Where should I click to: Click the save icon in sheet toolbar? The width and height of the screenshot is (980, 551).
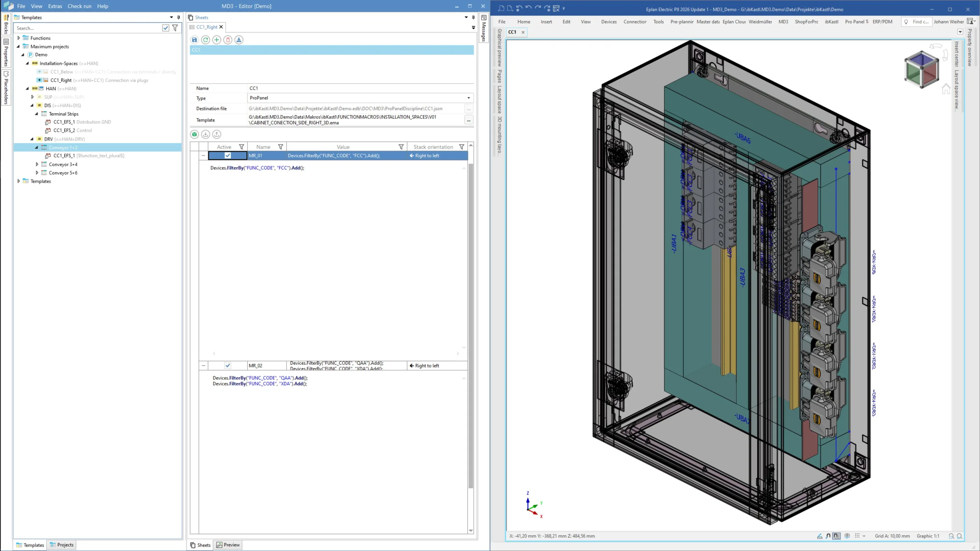tap(194, 40)
